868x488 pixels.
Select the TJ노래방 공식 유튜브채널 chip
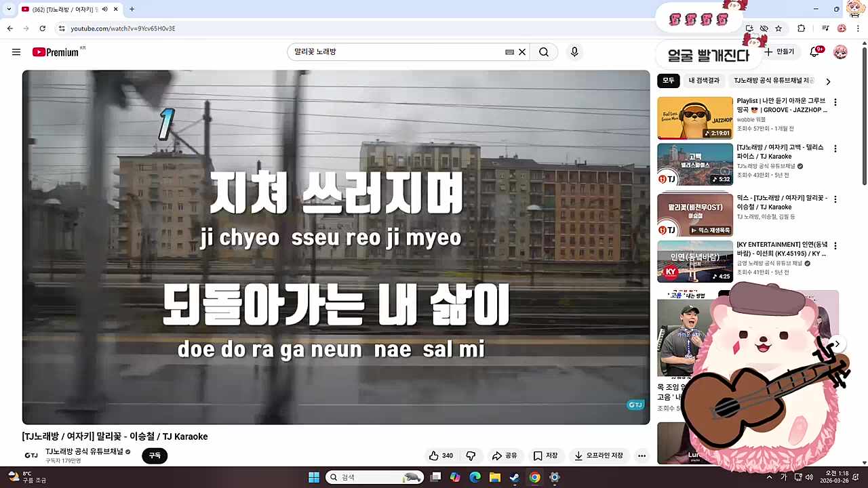(x=773, y=81)
